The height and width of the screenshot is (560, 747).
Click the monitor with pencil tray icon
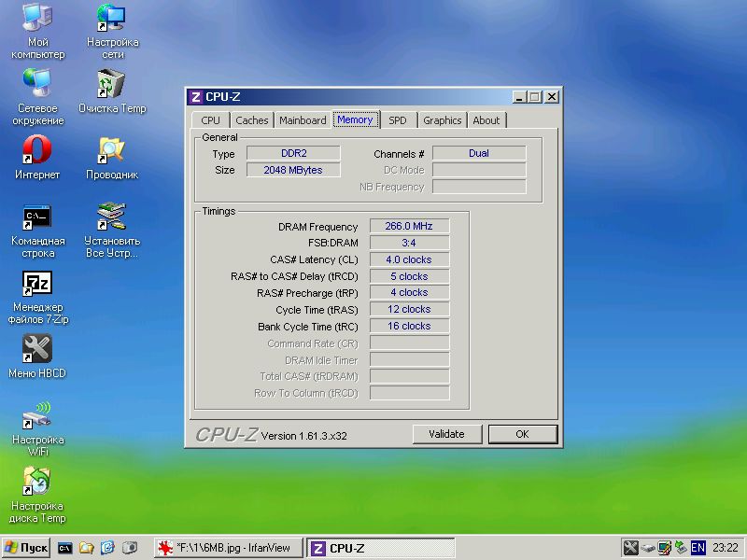tap(665, 548)
